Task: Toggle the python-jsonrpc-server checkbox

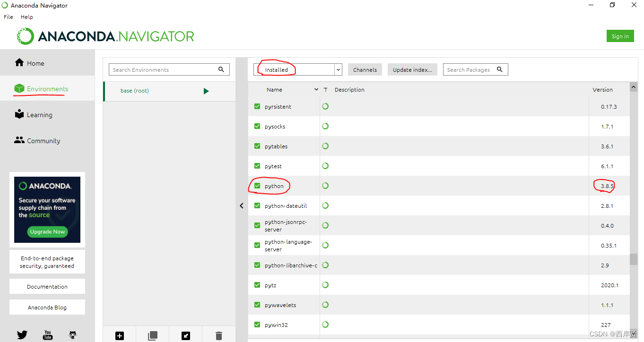Action: [x=257, y=225]
